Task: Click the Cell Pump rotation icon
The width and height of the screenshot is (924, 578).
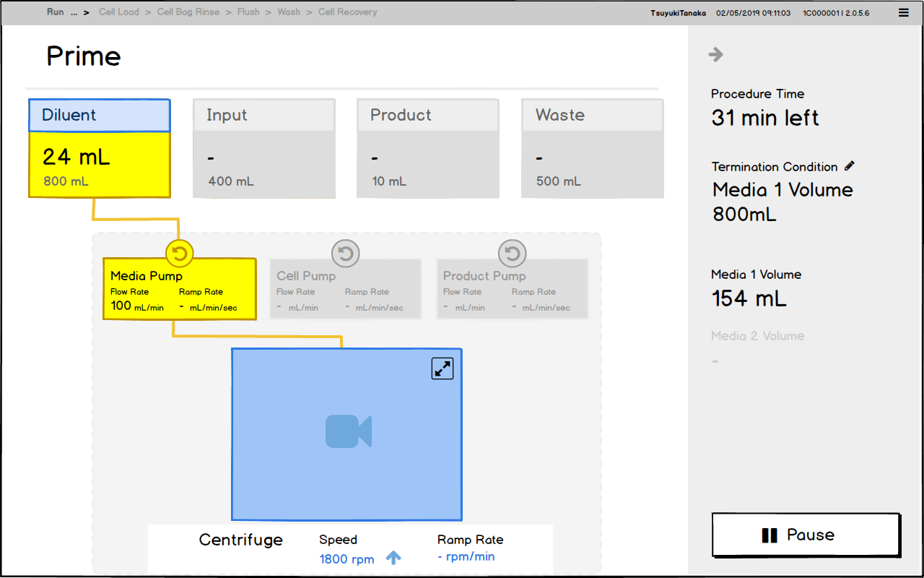Action: point(346,253)
